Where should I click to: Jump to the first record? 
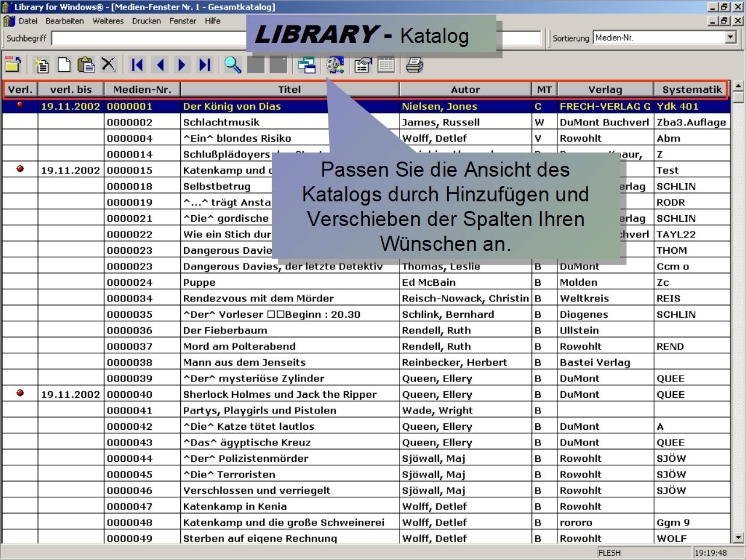(x=137, y=64)
